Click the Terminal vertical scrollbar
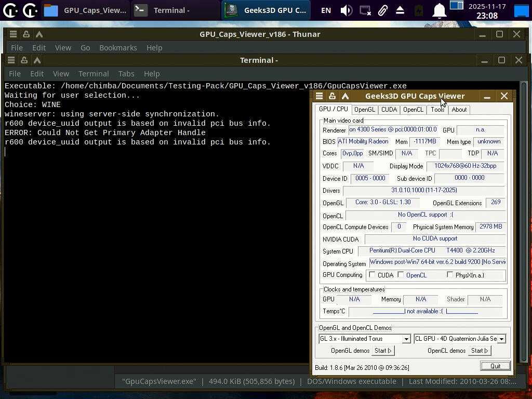The height and width of the screenshot is (399, 532). coord(524,222)
